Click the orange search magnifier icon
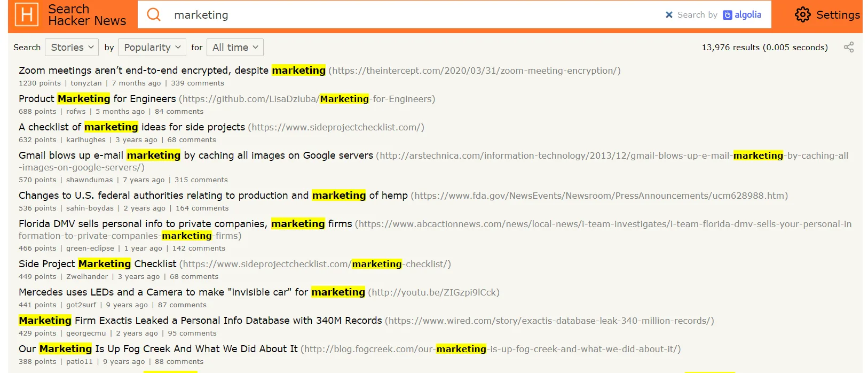The height and width of the screenshot is (373, 868). pos(154,14)
